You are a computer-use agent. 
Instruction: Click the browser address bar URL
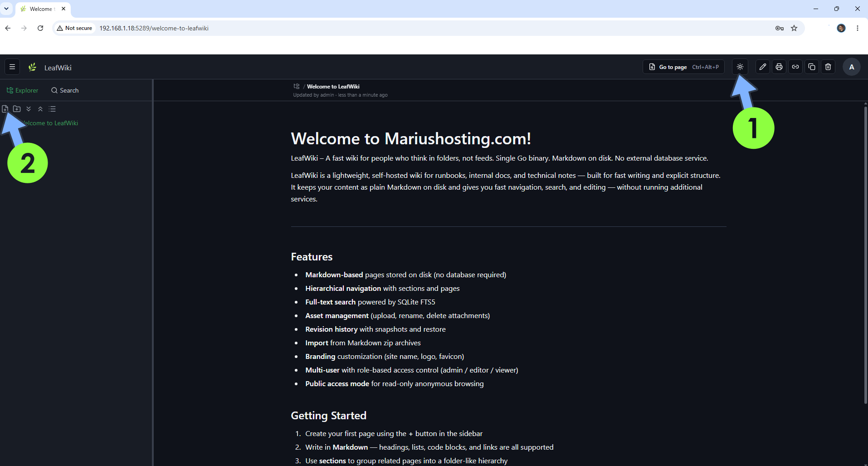click(x=154, y=28)
